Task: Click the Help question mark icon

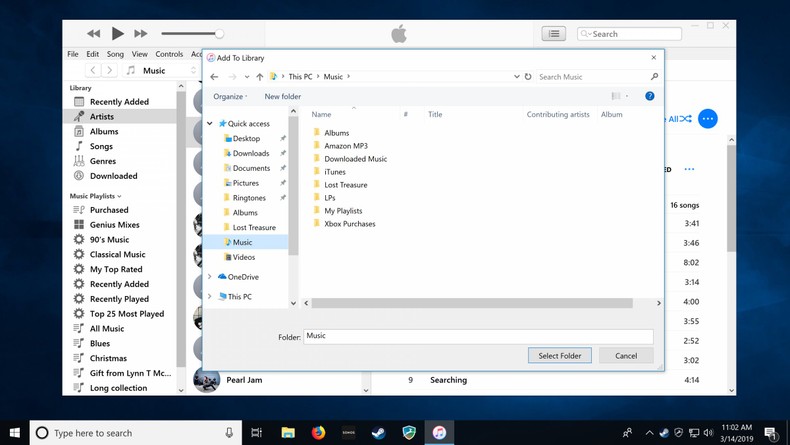Action: click(649, 96)
